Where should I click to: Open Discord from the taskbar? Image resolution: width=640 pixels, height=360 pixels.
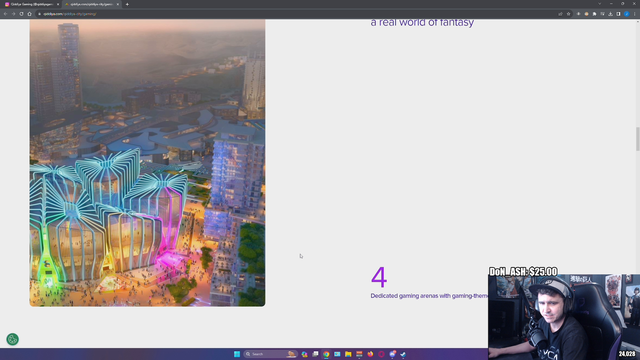(392, 354)
